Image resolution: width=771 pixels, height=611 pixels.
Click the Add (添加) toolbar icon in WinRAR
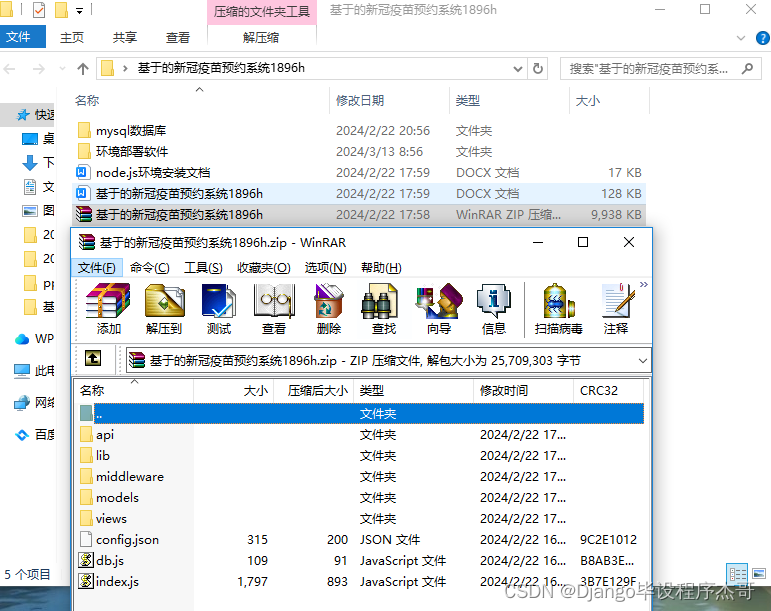coord(108,309)
